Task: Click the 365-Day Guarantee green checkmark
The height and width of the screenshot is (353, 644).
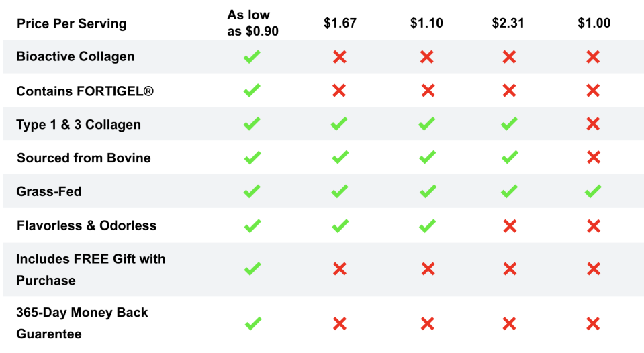Action: tap(252, 323)
